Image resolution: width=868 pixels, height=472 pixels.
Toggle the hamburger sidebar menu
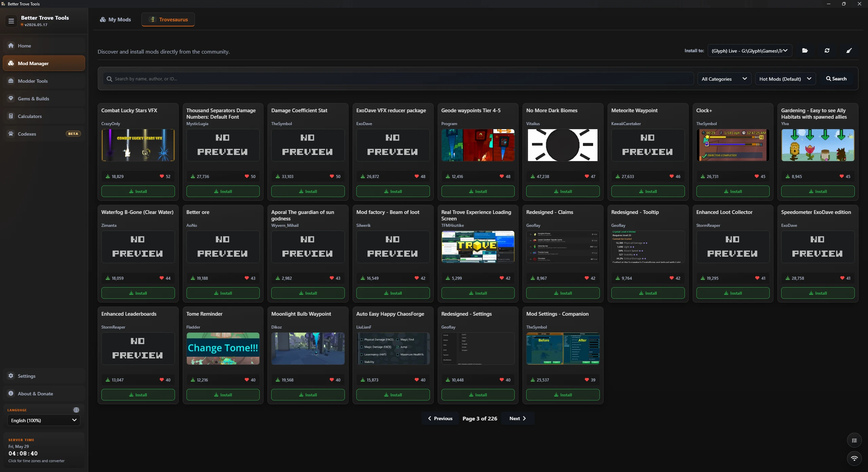coord(11,21)
